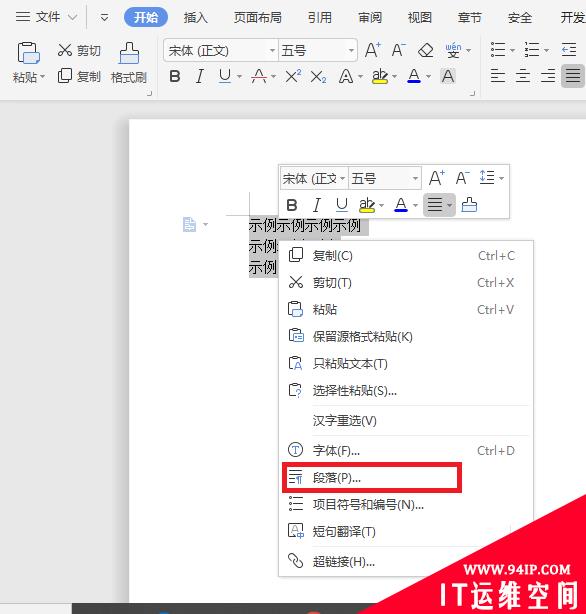Open the Page Layout (页面布局) tab
Viewport: 586px width, 614px height.
tap(257, 17)
